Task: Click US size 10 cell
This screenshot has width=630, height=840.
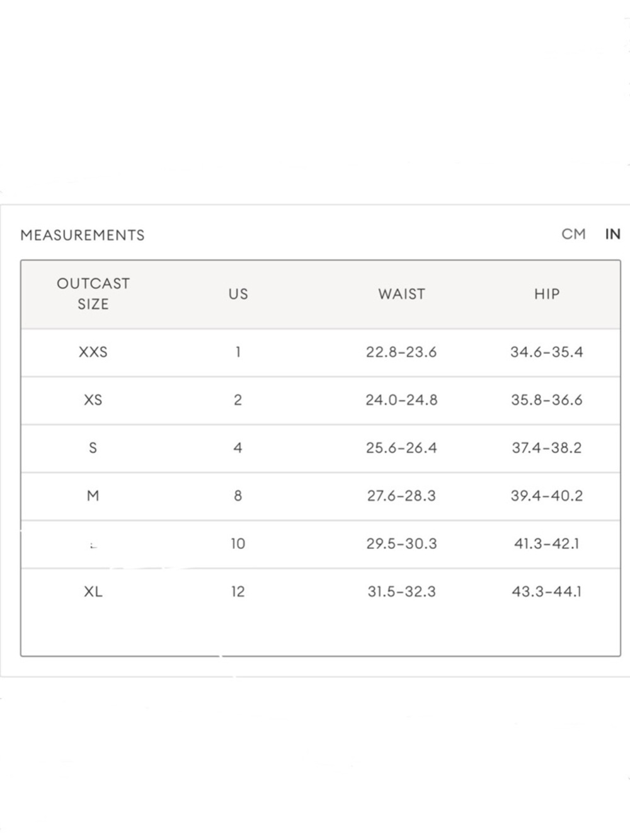Action: [238, 544]
